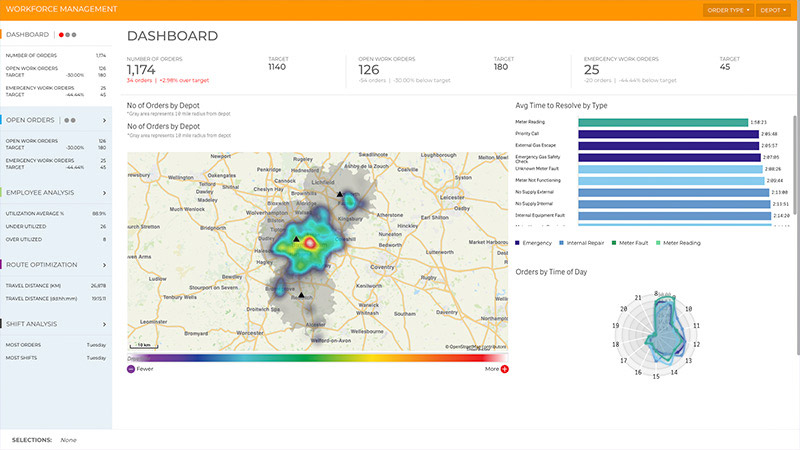Click the depot triangle marker near Redditch
Image resolution: width=800 pixels, height=450 pixels.
tap(301, 295)
